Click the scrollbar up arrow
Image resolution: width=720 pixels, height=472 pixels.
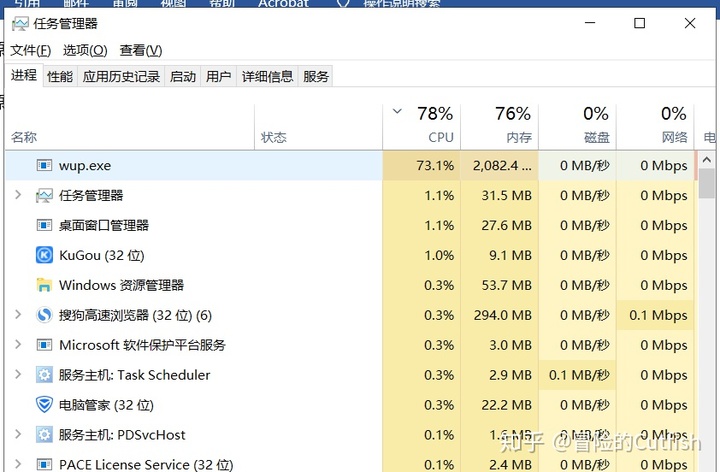[x=707, y=160]
